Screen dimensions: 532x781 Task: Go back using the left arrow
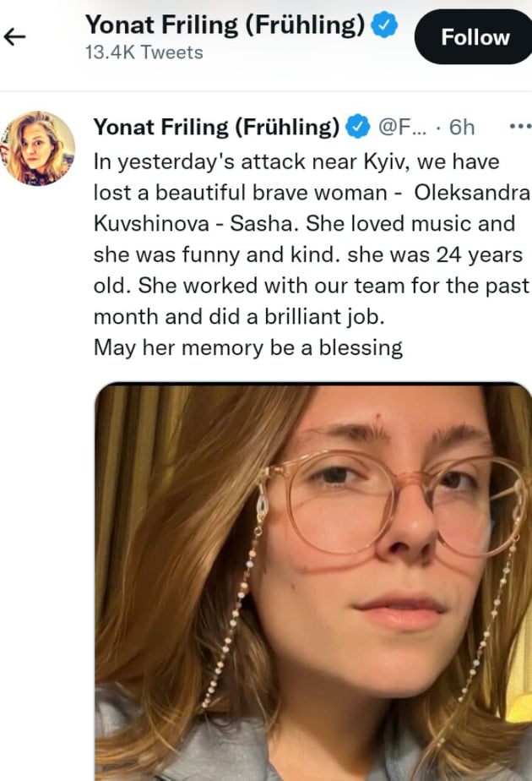click(15, 36)
